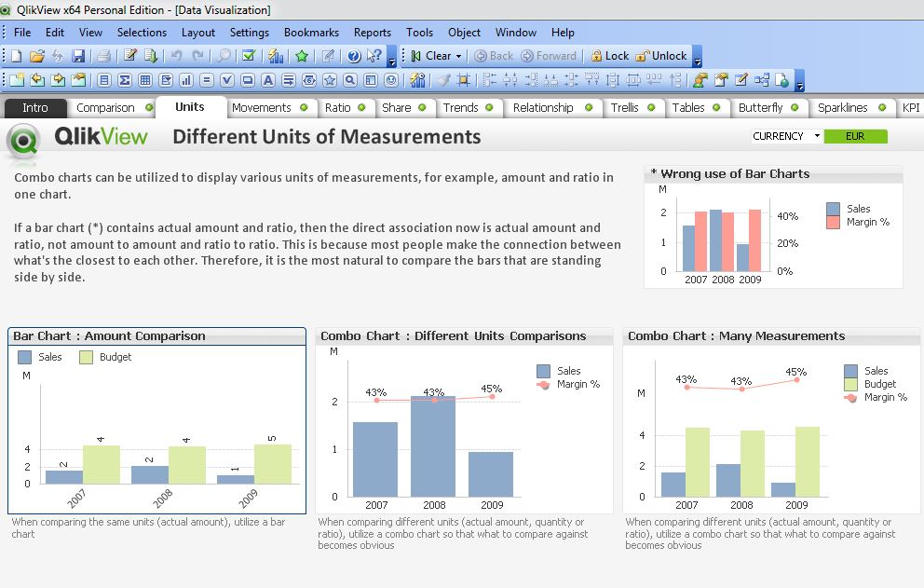
Task: Click the Bar Chart : Amount Comparison title bar
Action: click(156, 336)
